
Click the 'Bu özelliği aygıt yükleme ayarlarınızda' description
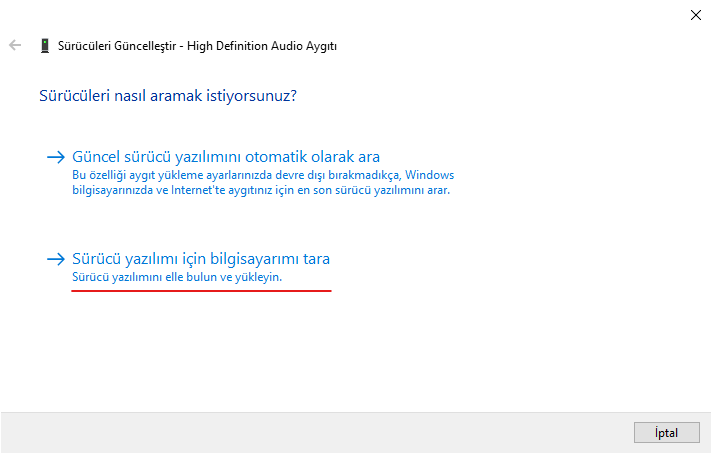(263, 182)
